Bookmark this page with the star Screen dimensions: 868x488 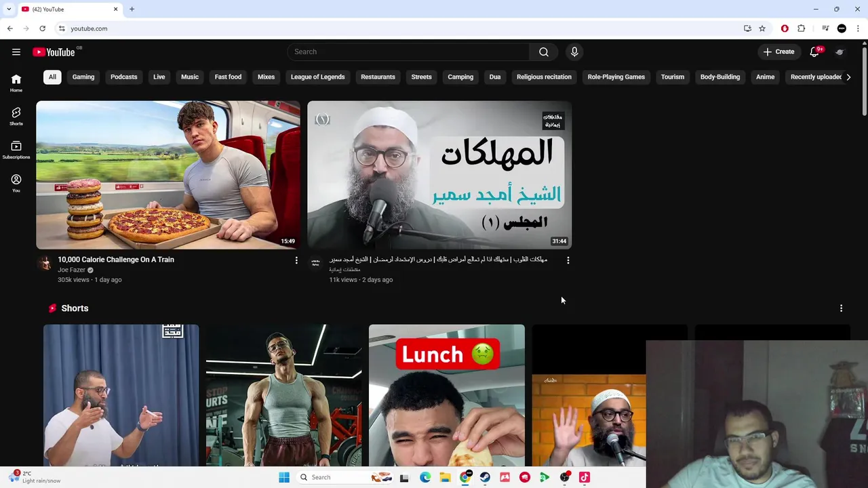[762, 28]
